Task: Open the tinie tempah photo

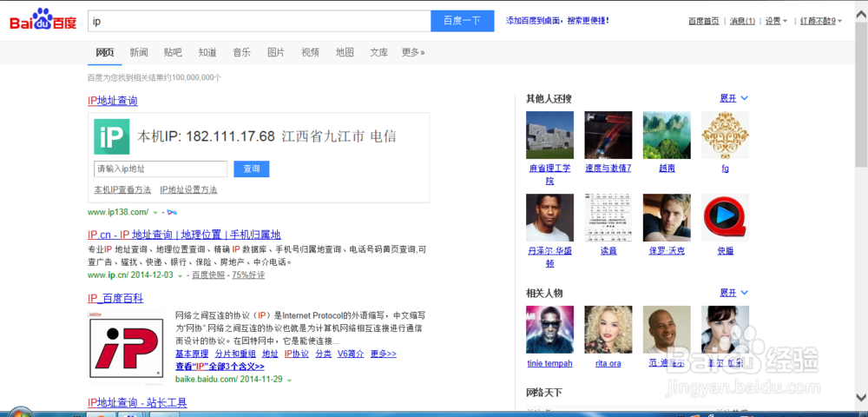Action: (549, 329)
